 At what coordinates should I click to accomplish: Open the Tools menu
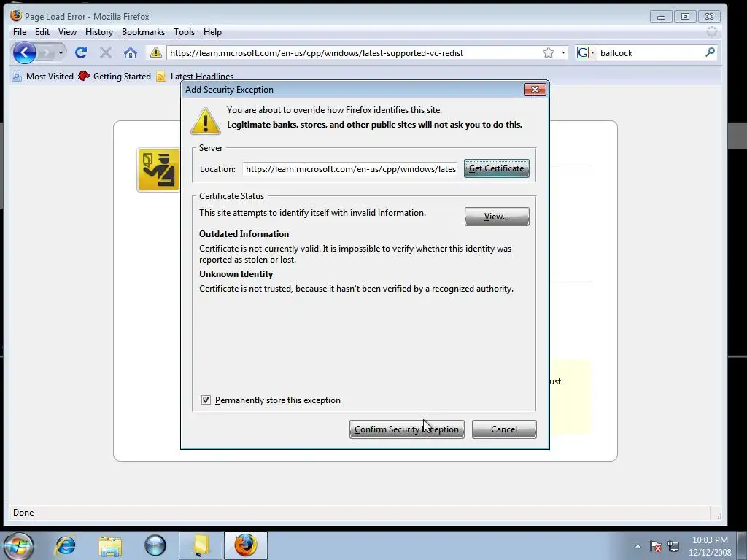(x=184, y=32)
